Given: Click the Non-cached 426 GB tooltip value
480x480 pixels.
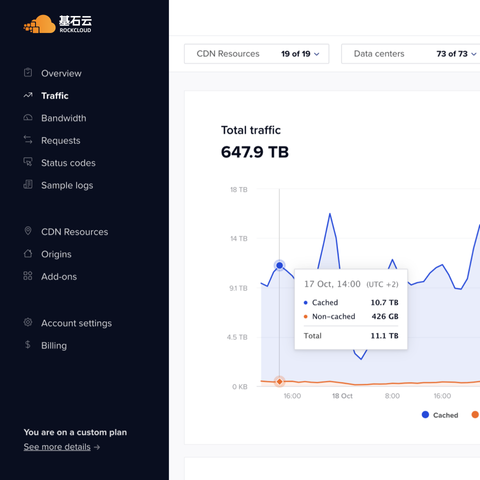Looking at the screenshot, I should [385, 316].
